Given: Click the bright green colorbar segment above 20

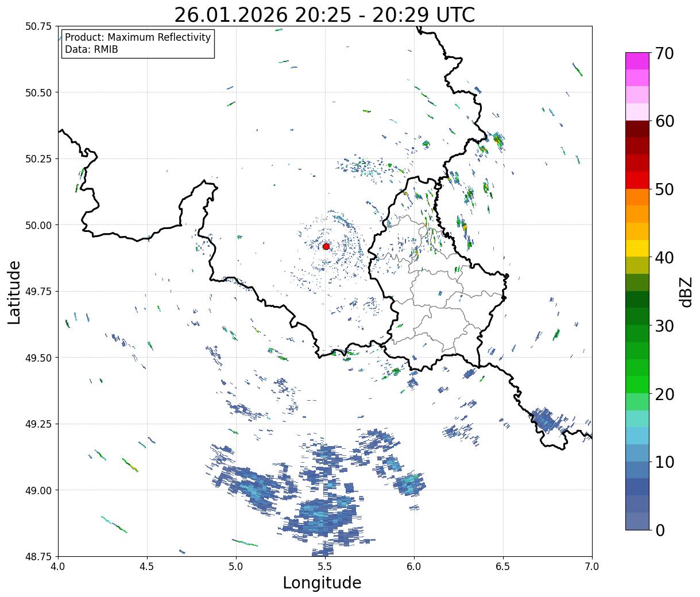Looking at the screenshot, I should (x=637, y=385).
